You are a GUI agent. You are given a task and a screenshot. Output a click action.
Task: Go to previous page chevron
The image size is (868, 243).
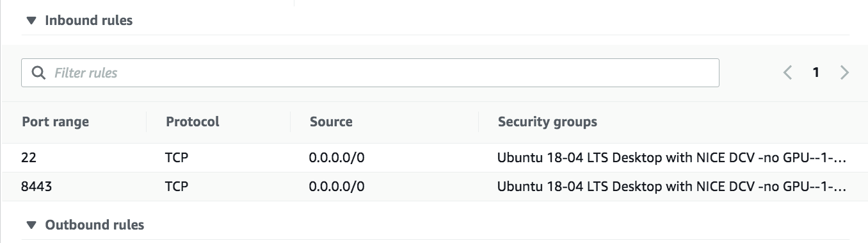[788, 72]
